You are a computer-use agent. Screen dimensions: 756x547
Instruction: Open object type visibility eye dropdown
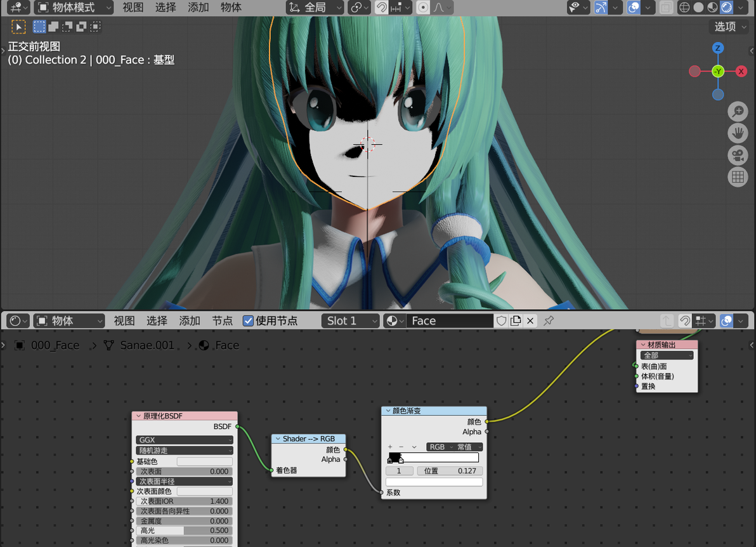pos(578,7)
